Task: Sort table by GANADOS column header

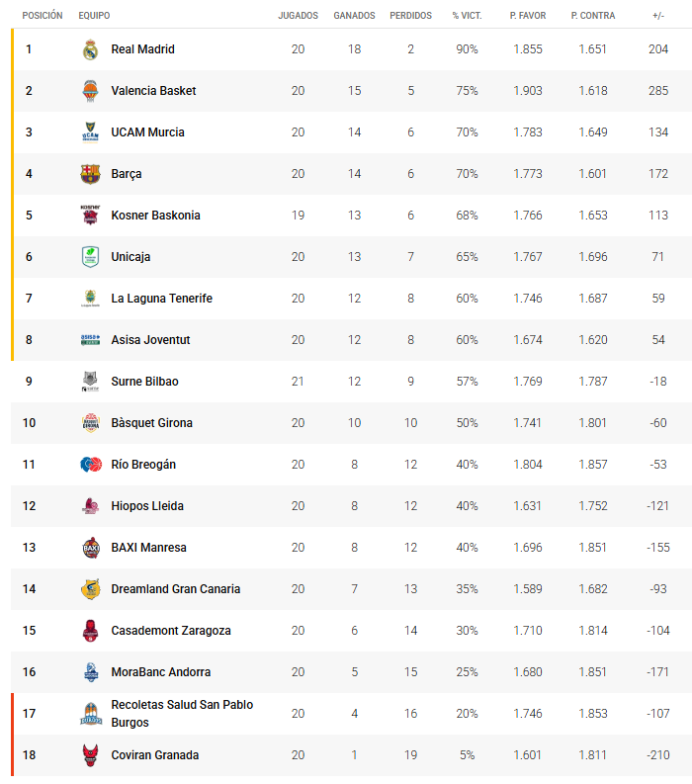Action: coord(354,16)
